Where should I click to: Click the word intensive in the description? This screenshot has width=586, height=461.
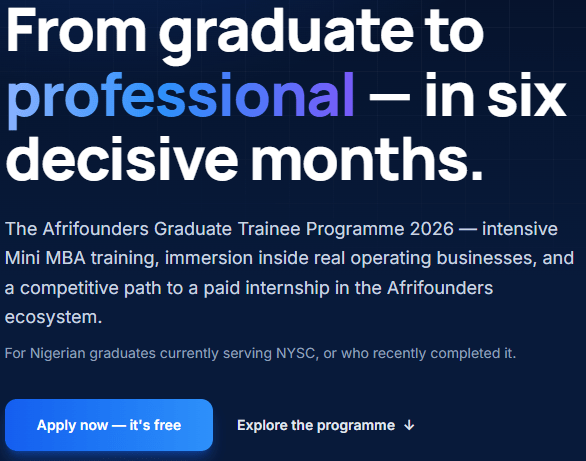pos(519,229)
